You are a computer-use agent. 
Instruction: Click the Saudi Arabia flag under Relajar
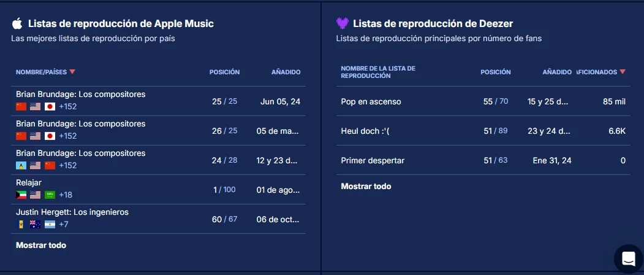50,195
